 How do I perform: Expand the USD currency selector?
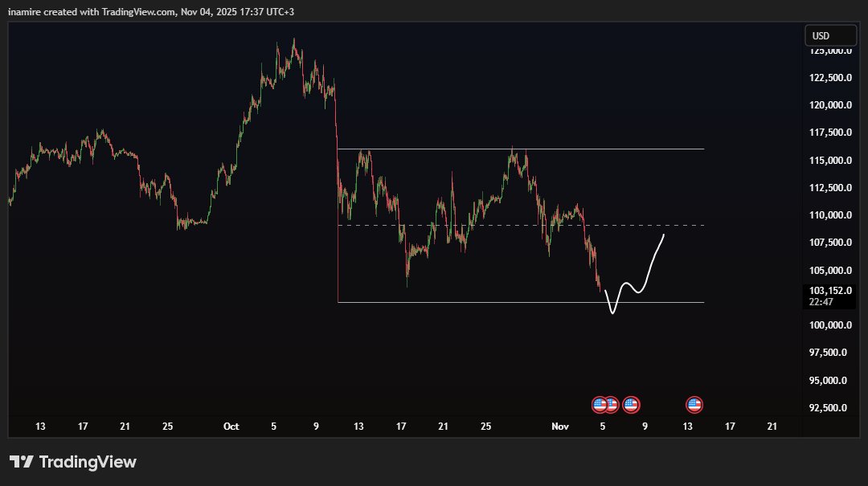click(x=830, y=35)
